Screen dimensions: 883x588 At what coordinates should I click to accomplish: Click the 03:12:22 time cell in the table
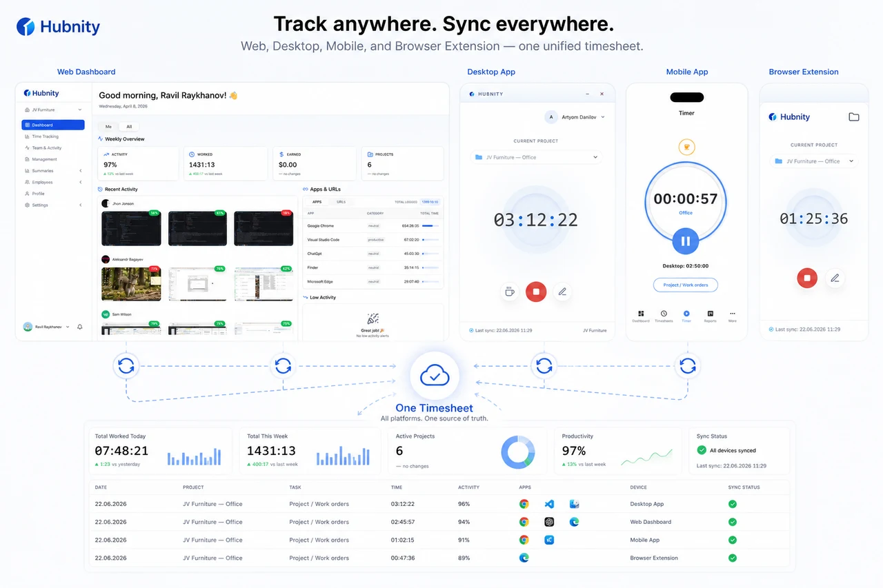click(403, 504)
